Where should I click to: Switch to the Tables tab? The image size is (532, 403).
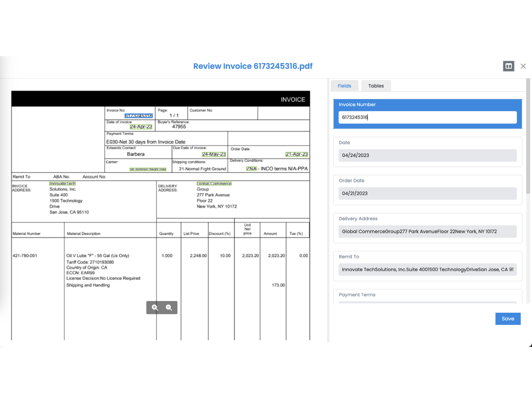point(376,86)
